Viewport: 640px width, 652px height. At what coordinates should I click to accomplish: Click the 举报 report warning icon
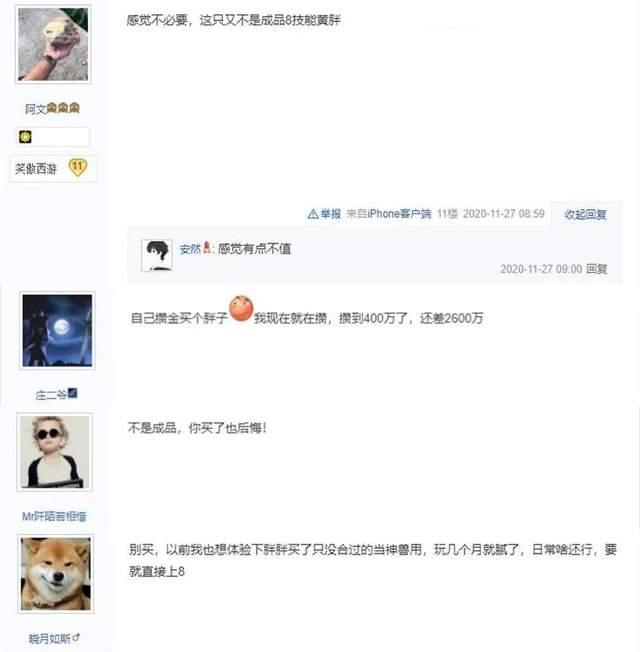click(313, 214)
